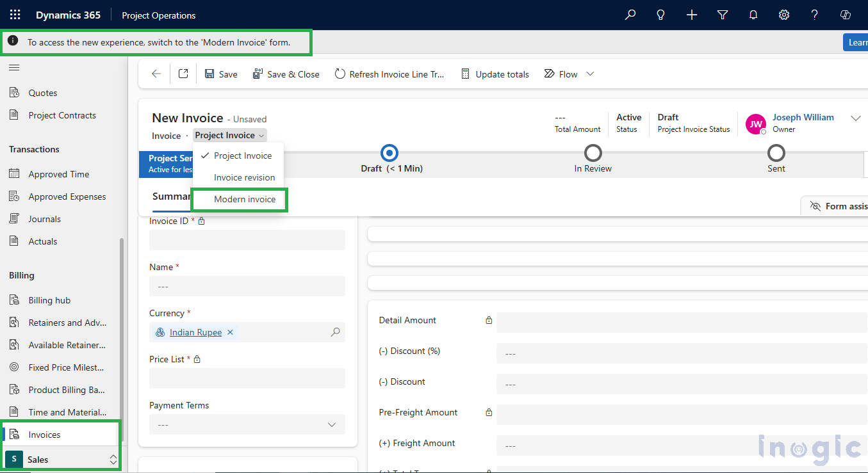Open the Indian Rupee currency record
868x473 pixels.
tap(195, 332)
